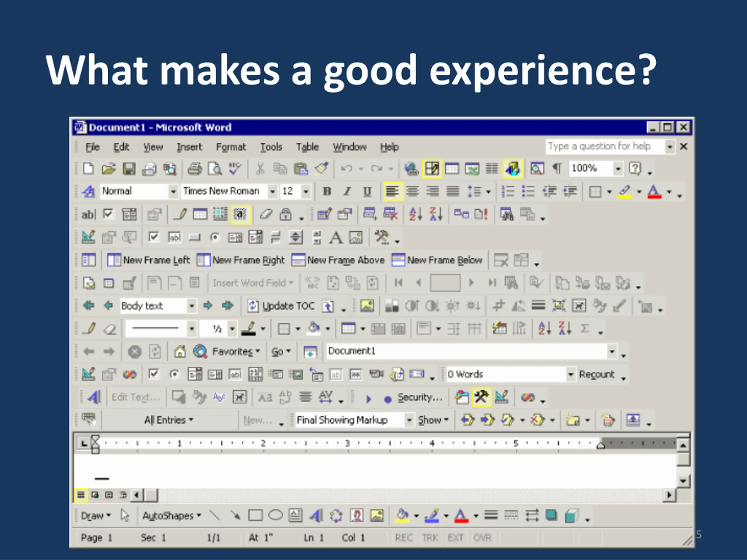Viewport: 747px width, 560px height.
Task: Click the Print icon in the Standard toolbar
Action: 195,169
